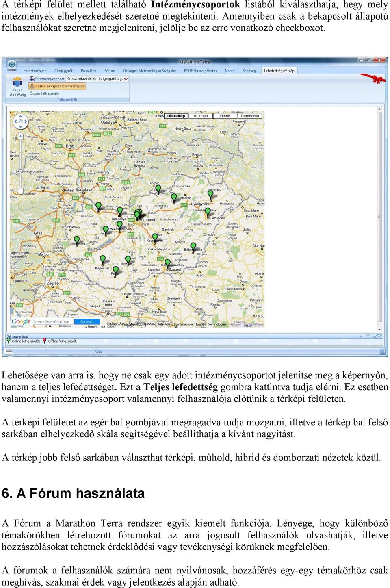Click the blue Keresés search button
The width and height of the screenshot is (390, 588).
click(x=87, y=322)
